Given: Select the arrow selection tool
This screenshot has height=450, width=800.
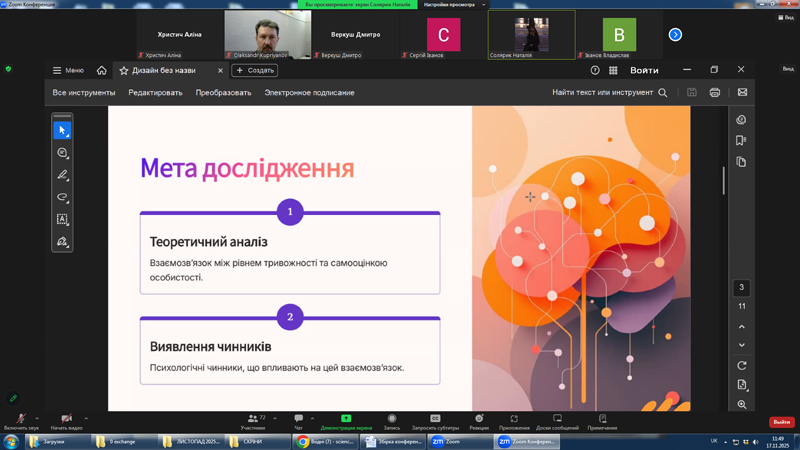Looking at the screenshot, I should tap(62, 130).
